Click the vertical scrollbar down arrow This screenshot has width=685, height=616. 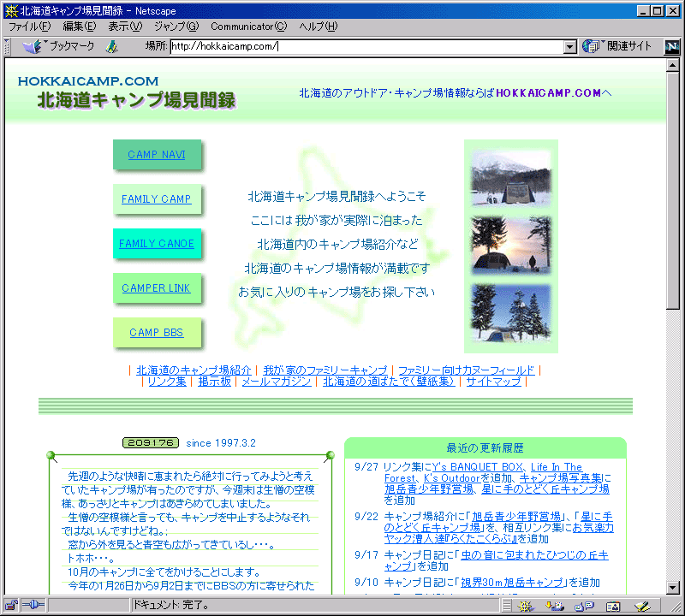[x=673, y=588]
